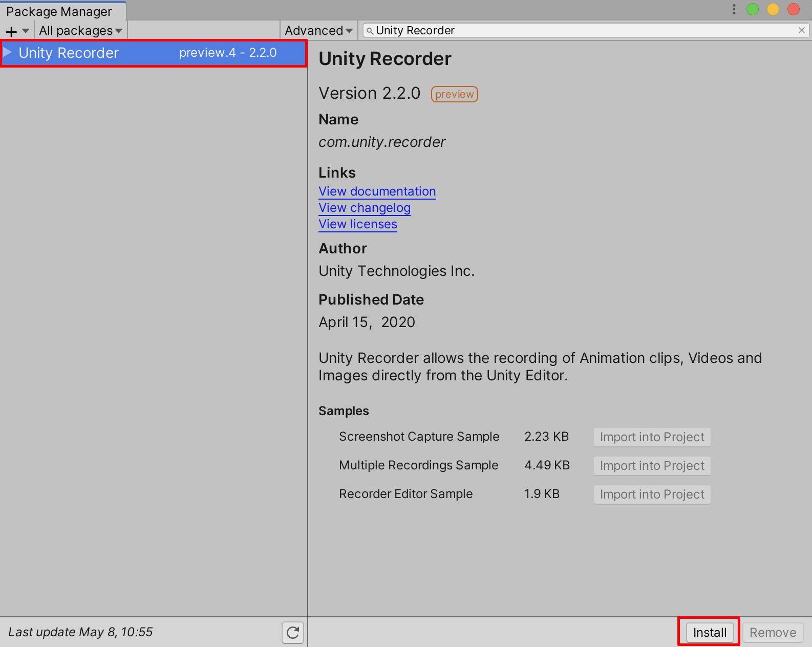812x647 pixels.
Task: Expand the Unity Recorder package versions
Action: click(x=8, y=53)
